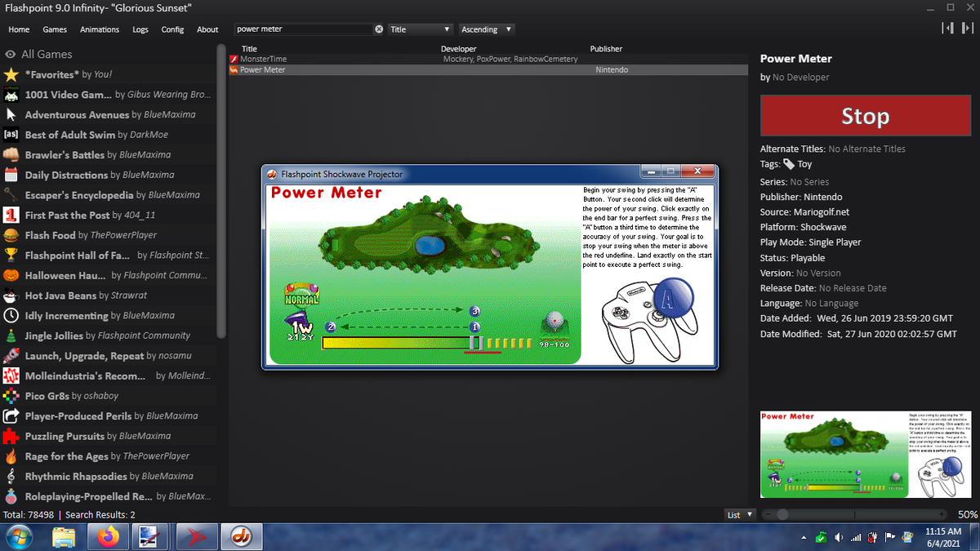Click the pumpkin icon beside Flashpoint Hall of Fame

11,255
